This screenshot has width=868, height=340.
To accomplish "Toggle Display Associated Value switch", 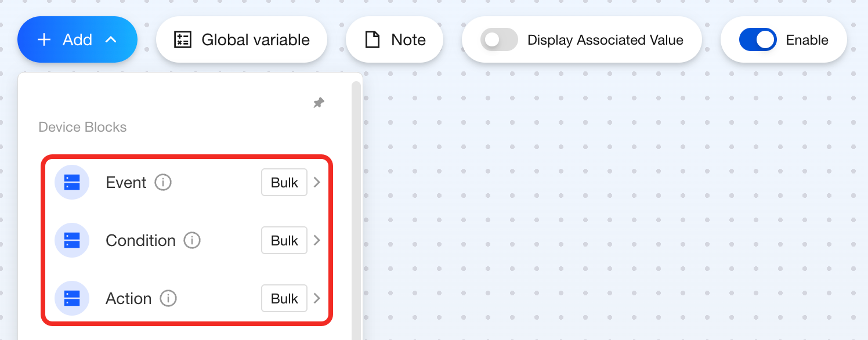I will tap(499, 39).
